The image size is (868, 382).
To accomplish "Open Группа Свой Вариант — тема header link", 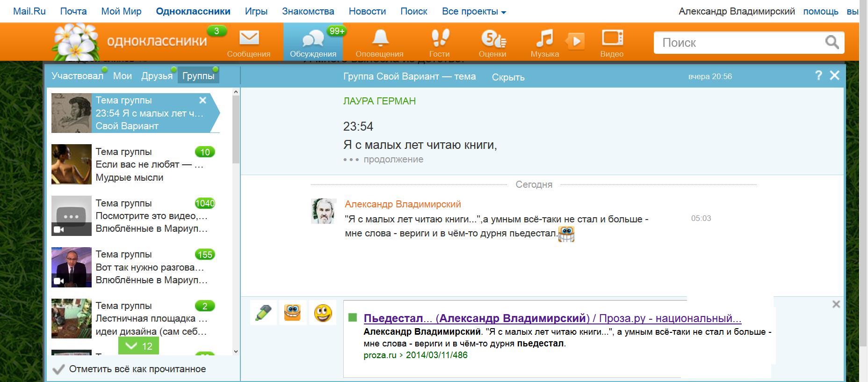I will click(x=409, y=76).
